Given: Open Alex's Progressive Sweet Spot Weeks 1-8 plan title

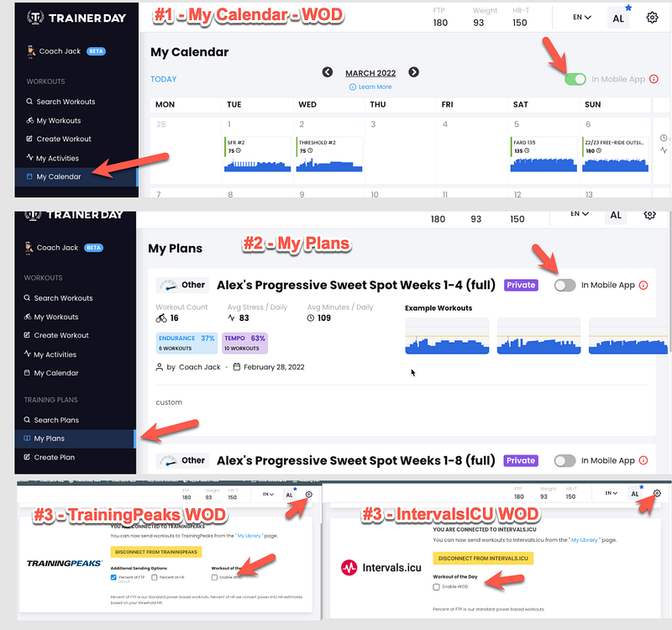Looking at the screenshot, I should 356,460.
